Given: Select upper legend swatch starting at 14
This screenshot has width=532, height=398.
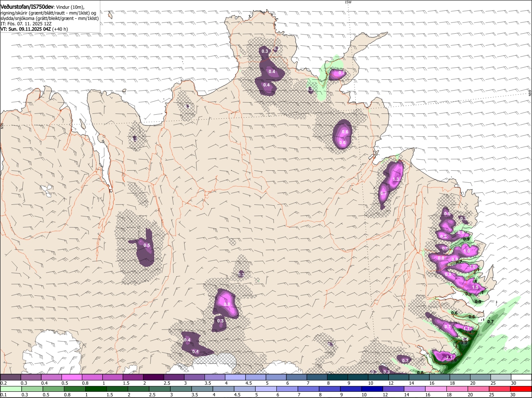Looking at the screenshot, I should coord(419,377).
